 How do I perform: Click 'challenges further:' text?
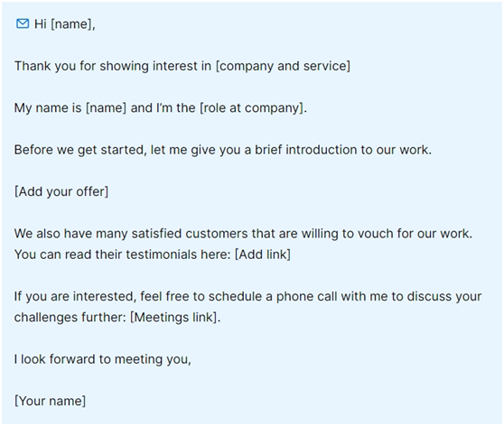[70, 318]
